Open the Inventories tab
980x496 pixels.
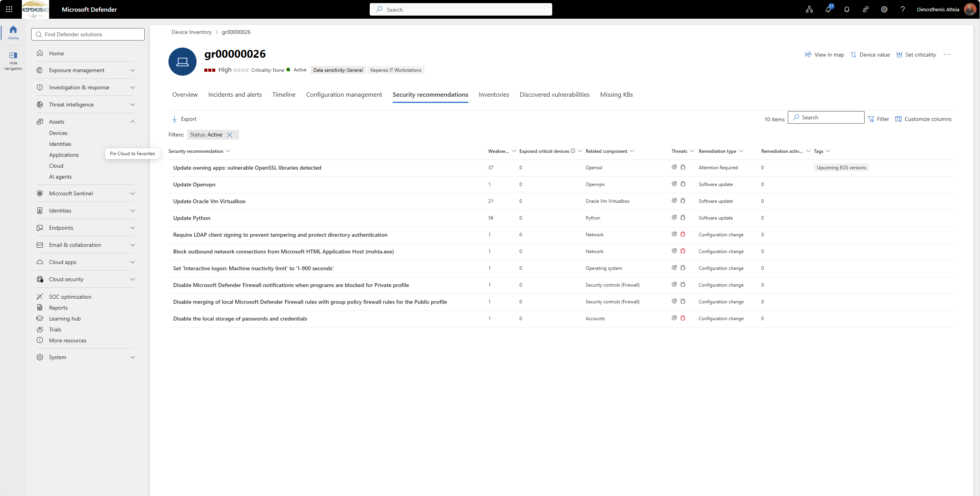click(x=494, y=95)
